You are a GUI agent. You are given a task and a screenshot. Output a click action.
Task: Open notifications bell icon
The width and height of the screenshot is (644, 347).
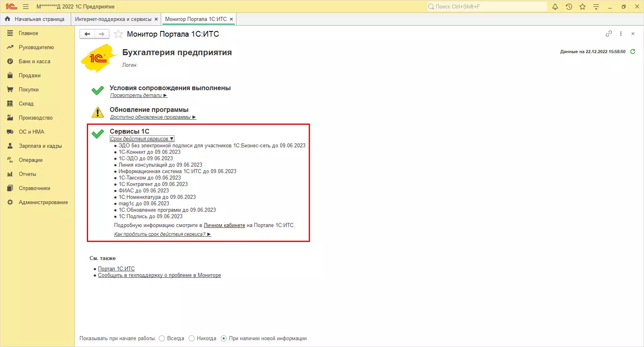[555, 6]
